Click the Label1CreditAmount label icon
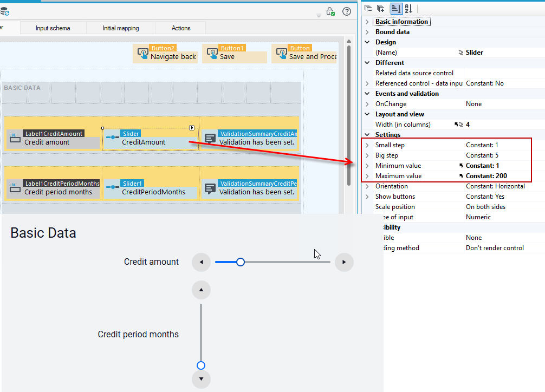The height and width of the screenshot is (392, 545). pos(15,138)
